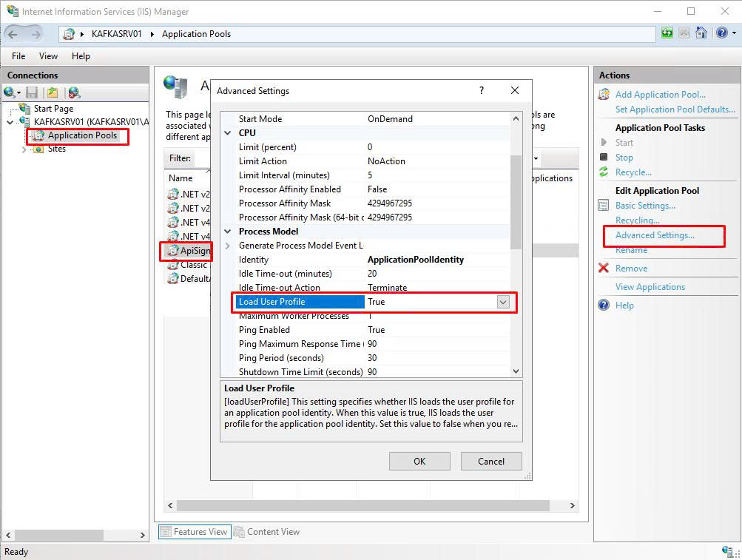Click the Basic Settings link
The image size is (742, 560).
tap(646, 206)
